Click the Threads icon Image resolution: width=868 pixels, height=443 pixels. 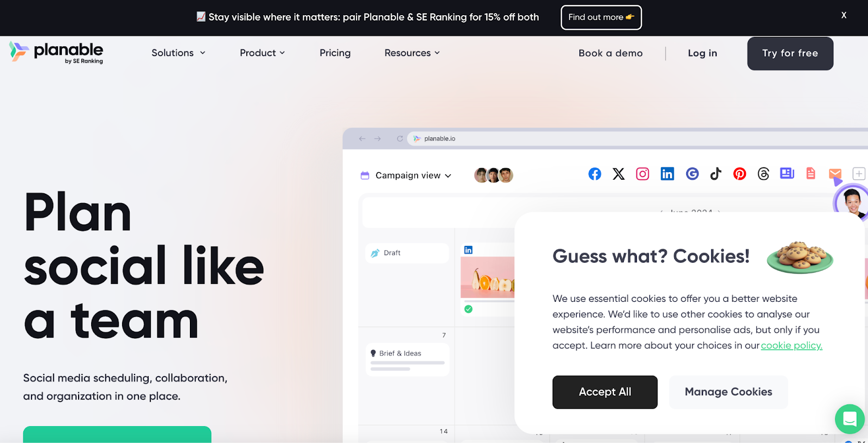pyautogui.click(x=763, y=174)
